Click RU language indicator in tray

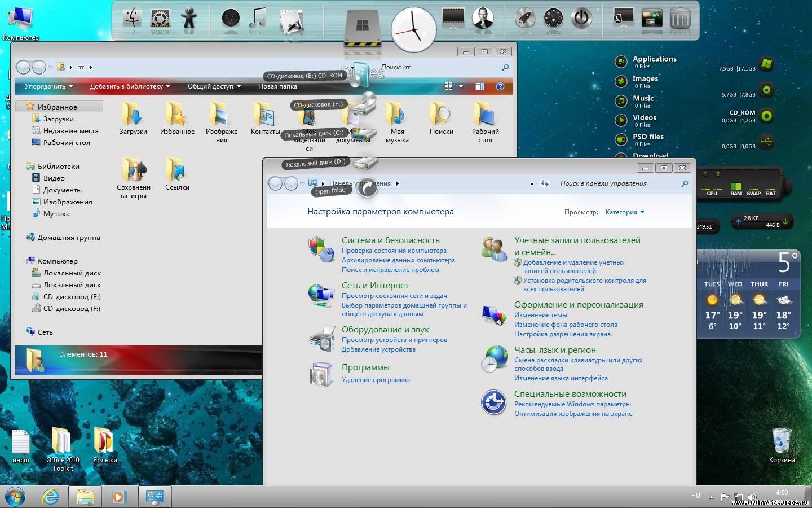click(696, 496)
